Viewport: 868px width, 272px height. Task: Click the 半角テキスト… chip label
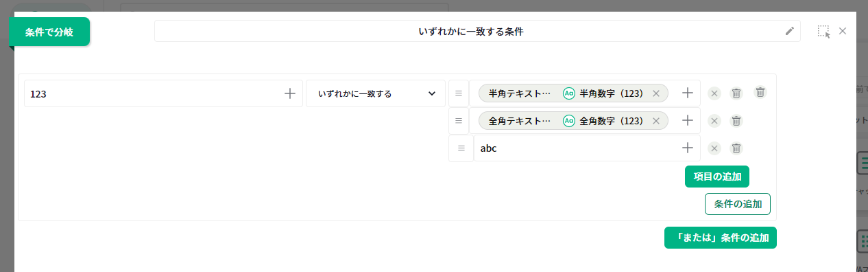(x=520, y=93)
